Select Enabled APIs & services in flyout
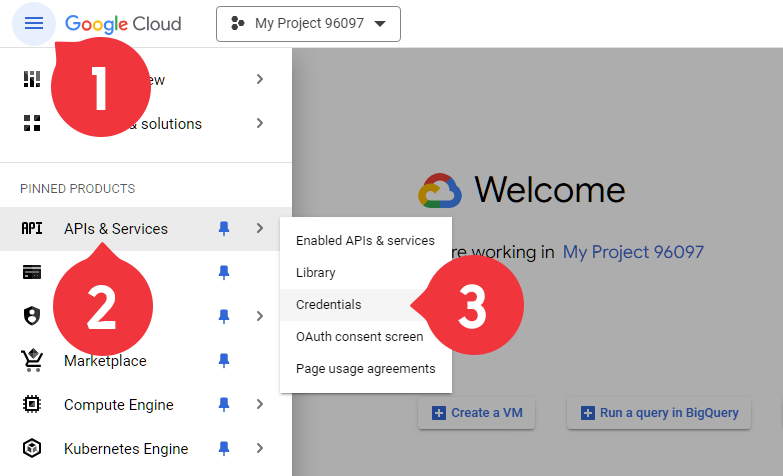 click(366, 241)
